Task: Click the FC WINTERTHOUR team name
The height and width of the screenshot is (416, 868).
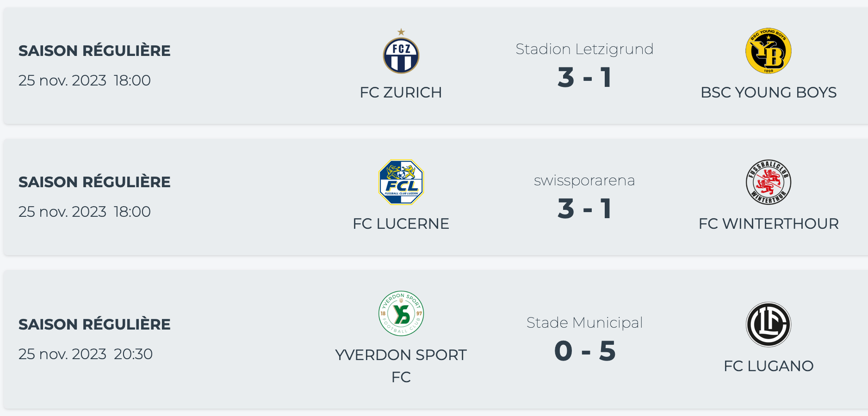Action: [x=768, y=224]
